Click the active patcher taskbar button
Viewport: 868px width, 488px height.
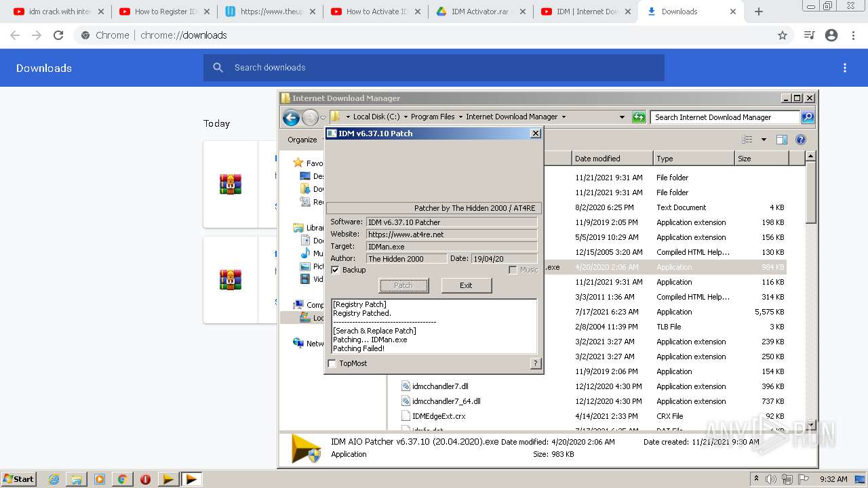[191, 479]
